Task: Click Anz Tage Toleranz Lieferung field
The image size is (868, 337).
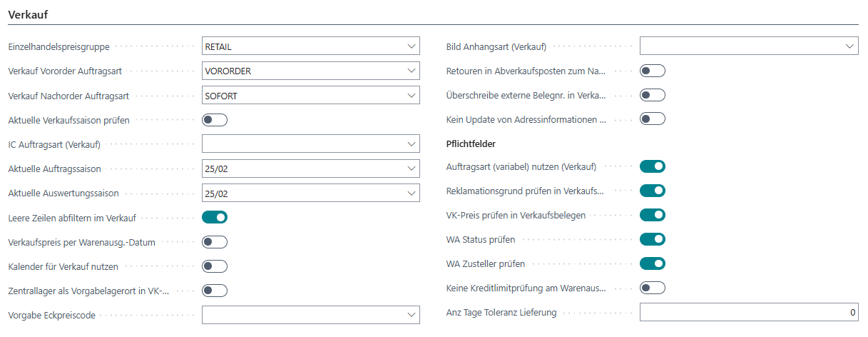Action: pos(748,313)
